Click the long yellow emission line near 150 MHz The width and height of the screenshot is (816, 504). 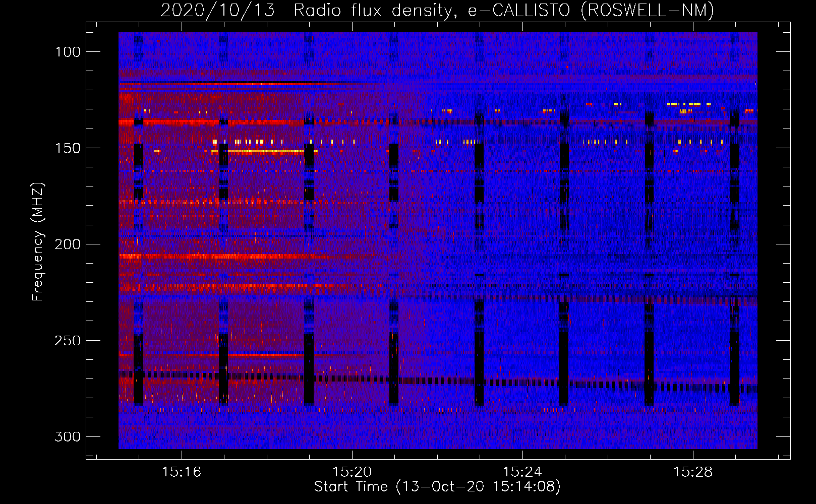coord(266,151)
